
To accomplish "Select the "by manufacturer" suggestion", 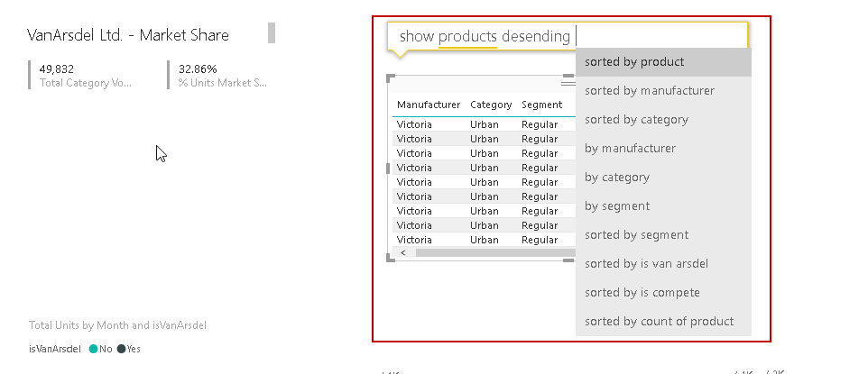I will 663,149.
